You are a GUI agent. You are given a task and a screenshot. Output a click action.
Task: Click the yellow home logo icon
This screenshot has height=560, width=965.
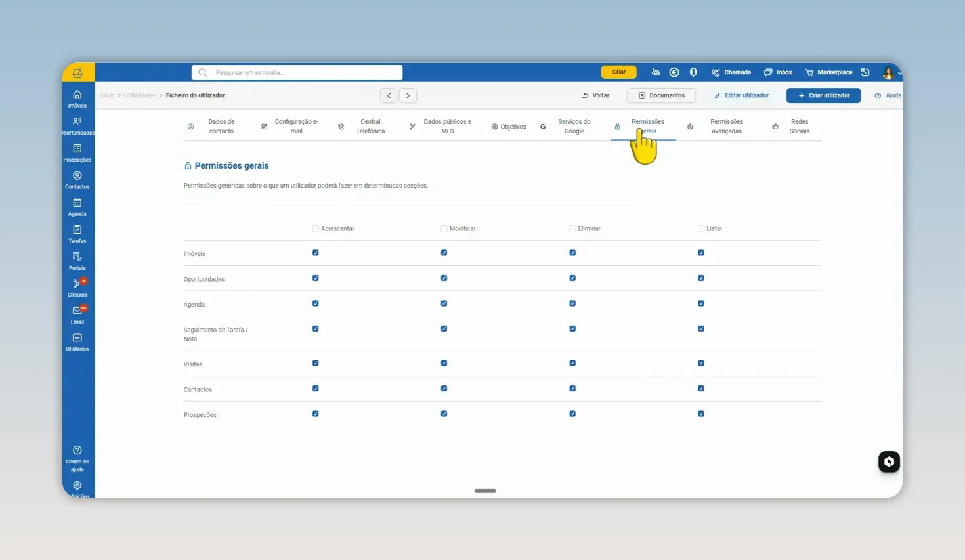(x=77, y=73)
